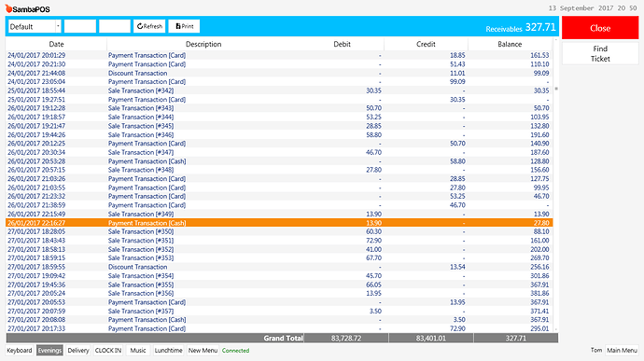Select Sale Transaction [#344] row
The height and width of the screenshot is (361, 644).
[279, 117]
